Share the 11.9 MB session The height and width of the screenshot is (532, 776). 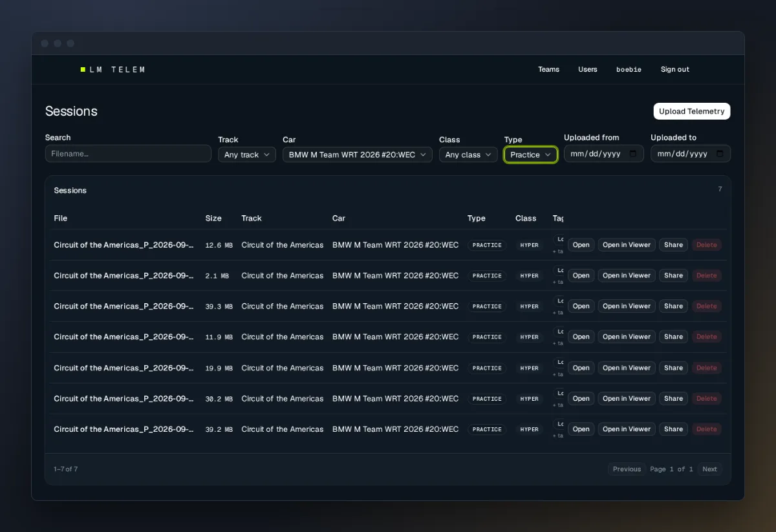(673, 337)
